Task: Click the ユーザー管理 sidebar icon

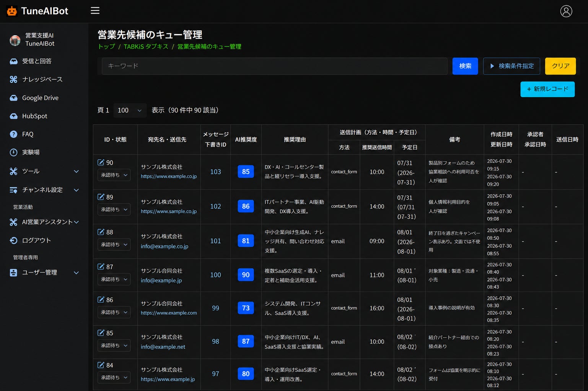Action: tap(13, 273)
